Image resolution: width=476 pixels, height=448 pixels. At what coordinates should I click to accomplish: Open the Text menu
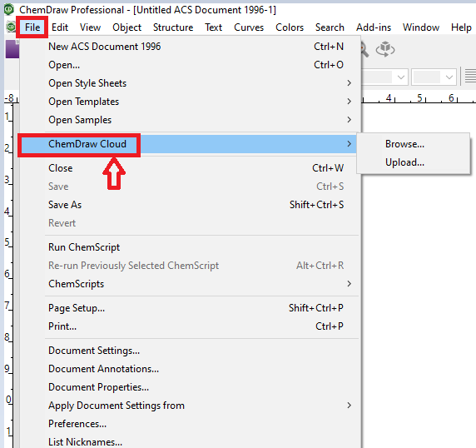pyautogui.click(x=213, y=27)
